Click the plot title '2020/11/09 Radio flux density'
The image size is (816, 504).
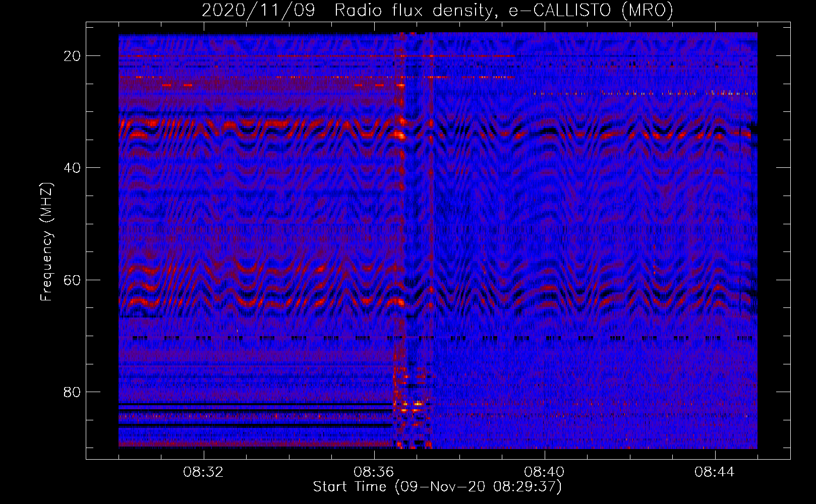437,10
